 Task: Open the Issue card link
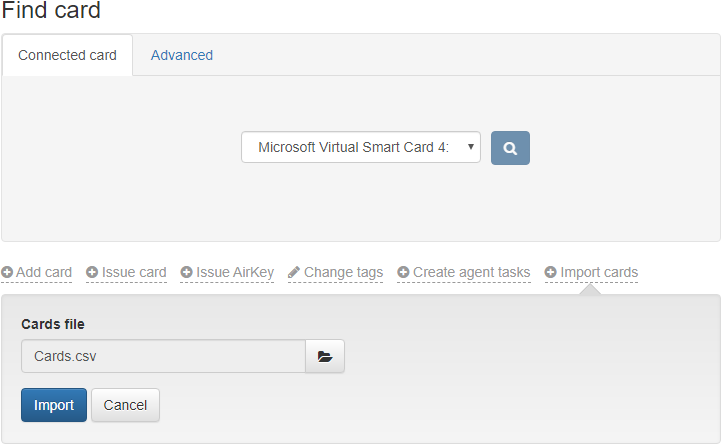click(x=134, y=272)
